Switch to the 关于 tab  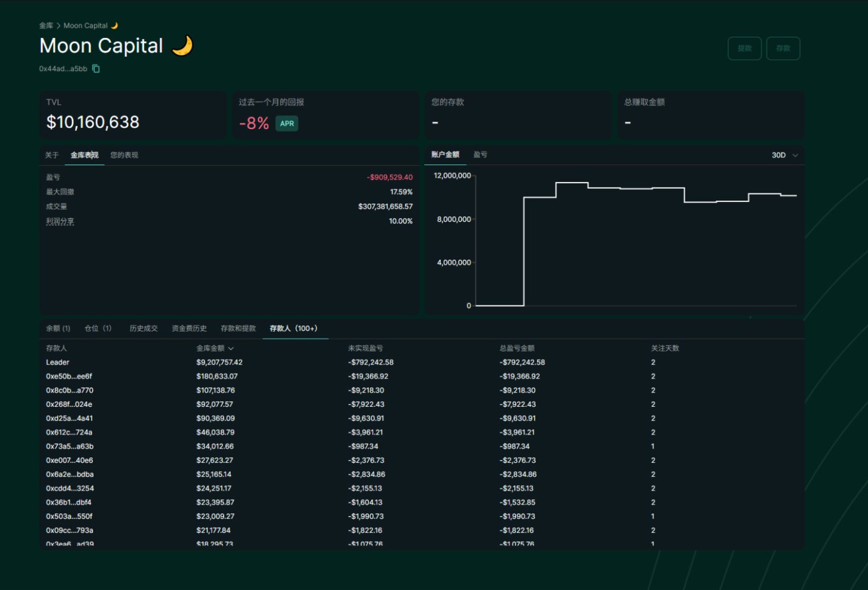[52, 155]
